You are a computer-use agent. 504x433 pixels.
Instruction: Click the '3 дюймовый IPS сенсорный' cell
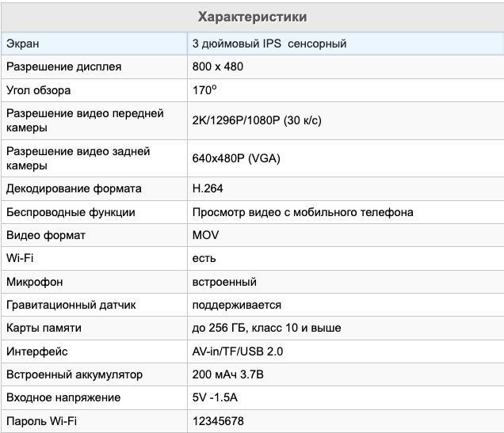point(269,44)
